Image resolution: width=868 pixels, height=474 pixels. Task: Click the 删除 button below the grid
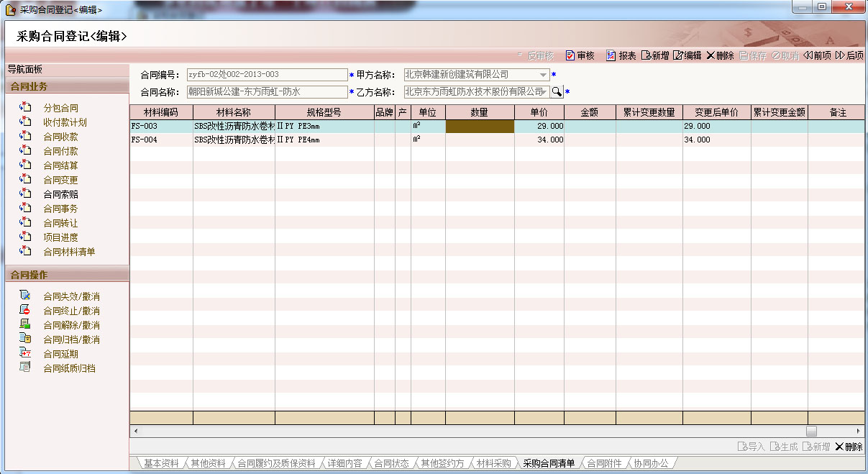pyautogui.click(x=849, y=447)
